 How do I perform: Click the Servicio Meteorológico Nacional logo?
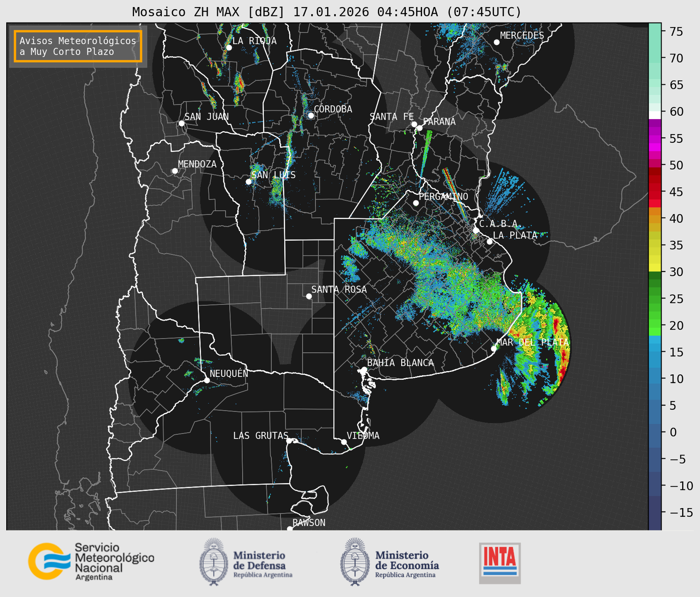click(x=91, y=561)
